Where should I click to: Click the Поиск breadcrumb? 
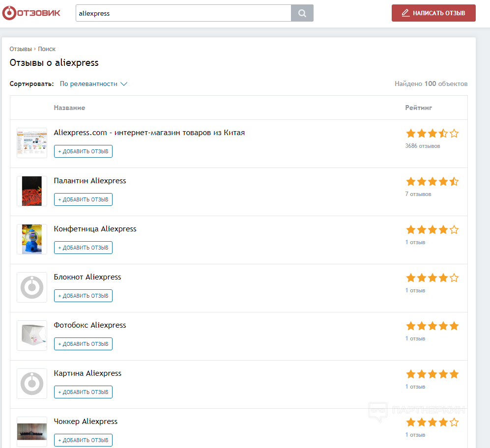tap(47, 49)
